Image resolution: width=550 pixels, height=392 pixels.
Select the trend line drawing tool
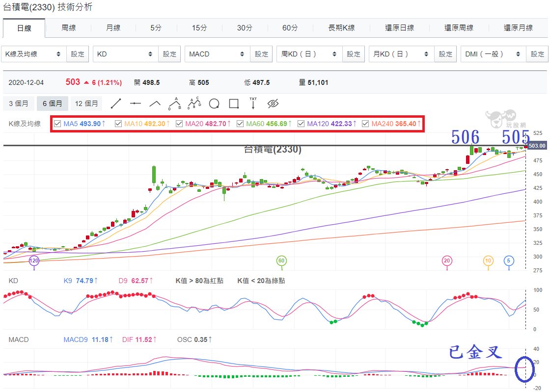click(x=116, y=104)
